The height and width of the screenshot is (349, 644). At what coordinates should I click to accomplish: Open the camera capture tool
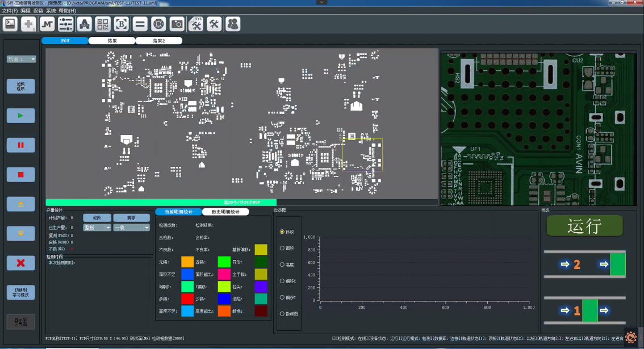click(177, 24)
